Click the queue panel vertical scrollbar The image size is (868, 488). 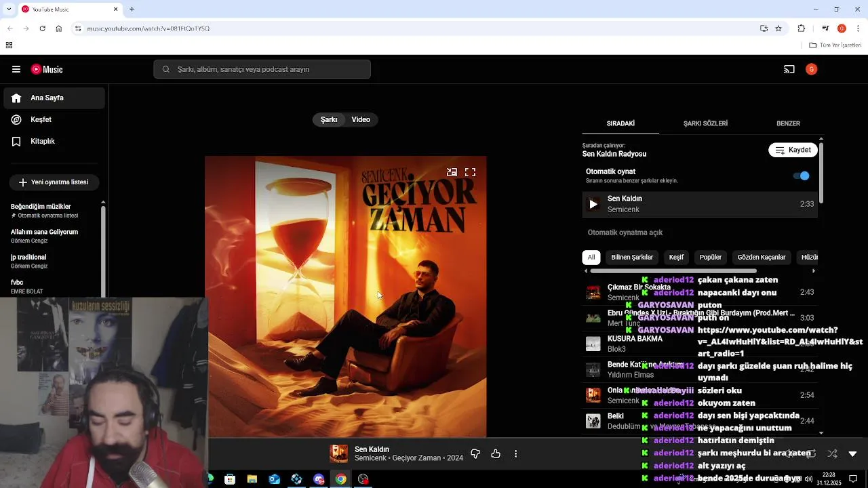821,172
